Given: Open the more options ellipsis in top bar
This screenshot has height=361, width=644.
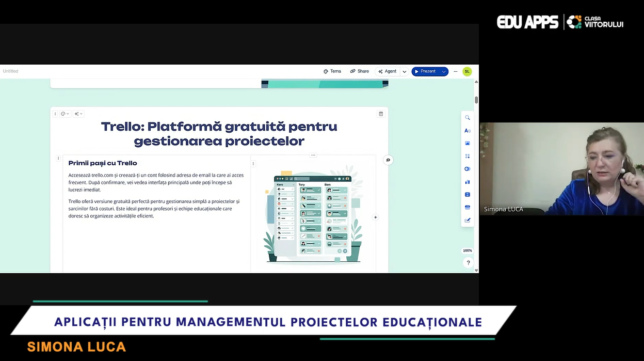Looking at the screenshot, I should point(455,71).
